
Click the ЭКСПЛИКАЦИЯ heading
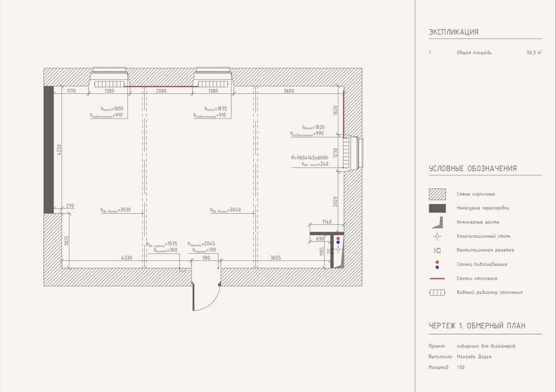(x=453, y=32)
